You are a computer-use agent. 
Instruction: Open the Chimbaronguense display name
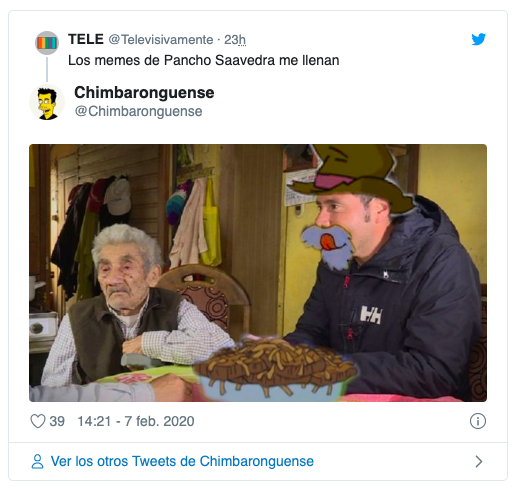144,92
